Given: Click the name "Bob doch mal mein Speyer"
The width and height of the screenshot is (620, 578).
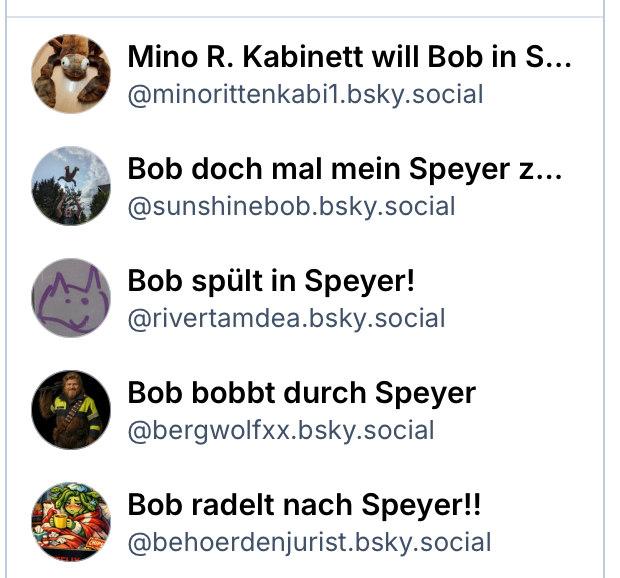Looking at the screenshot, I should tap(330, 169).
